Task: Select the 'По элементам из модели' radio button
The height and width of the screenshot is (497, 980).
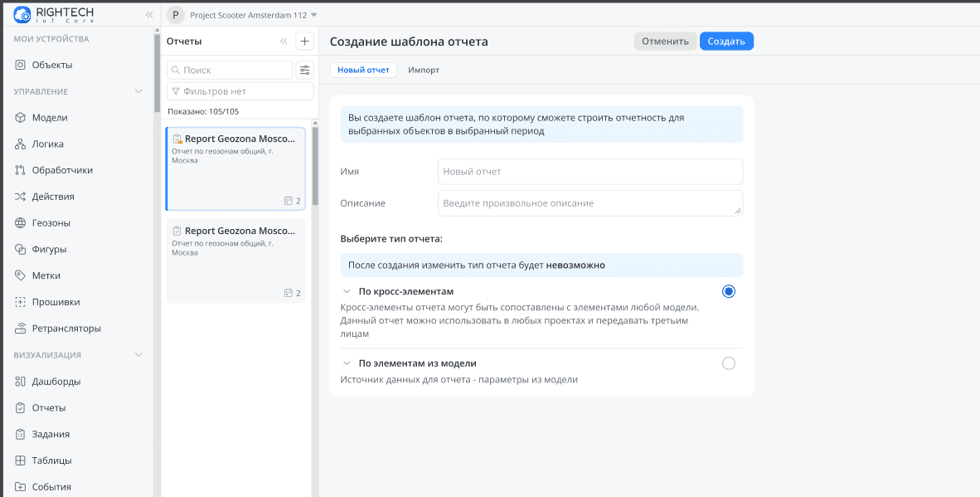Action: [x=728, y=363]
